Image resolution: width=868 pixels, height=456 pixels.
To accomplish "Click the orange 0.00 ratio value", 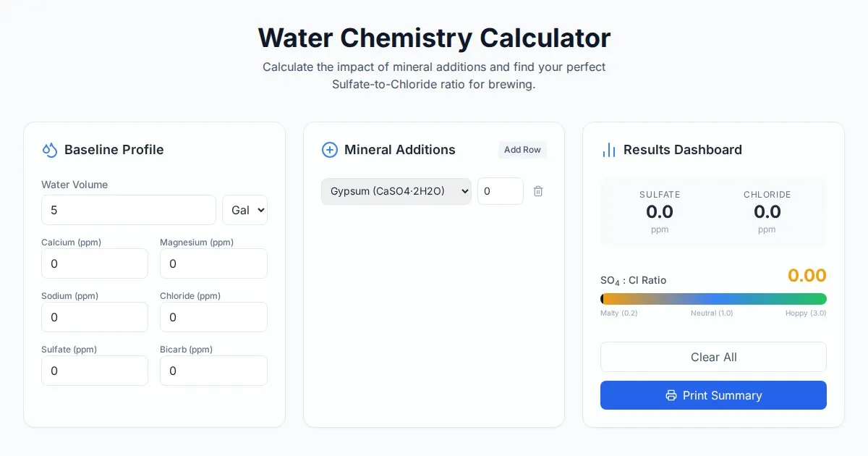I will 807,276.
